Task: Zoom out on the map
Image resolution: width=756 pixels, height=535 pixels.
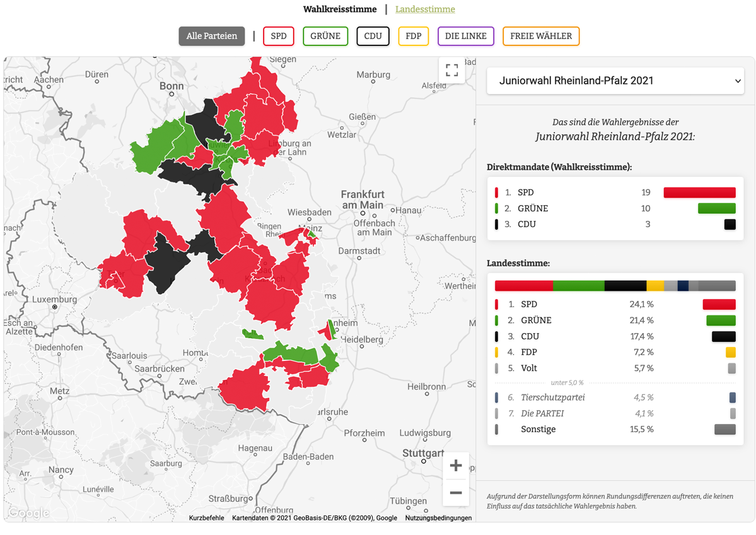Action: [x=455, y=493]
